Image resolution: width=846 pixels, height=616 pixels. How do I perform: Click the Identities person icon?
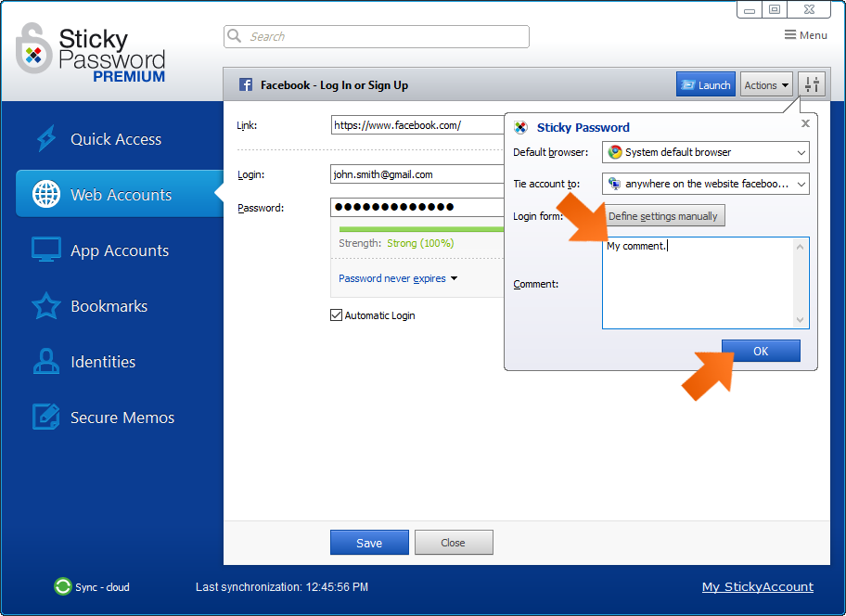[46, 362]
